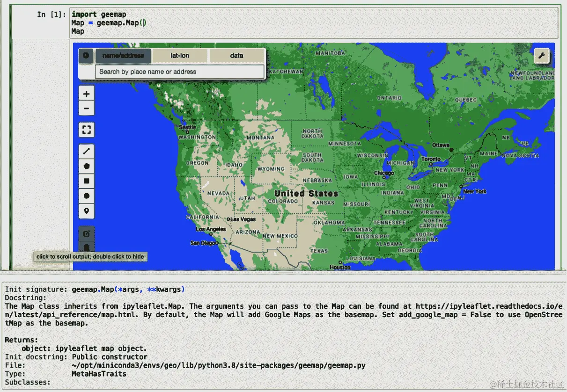This screenshot has width=567, height=392.
Task: Zoom in with the plus button
Action: point(86,94)
